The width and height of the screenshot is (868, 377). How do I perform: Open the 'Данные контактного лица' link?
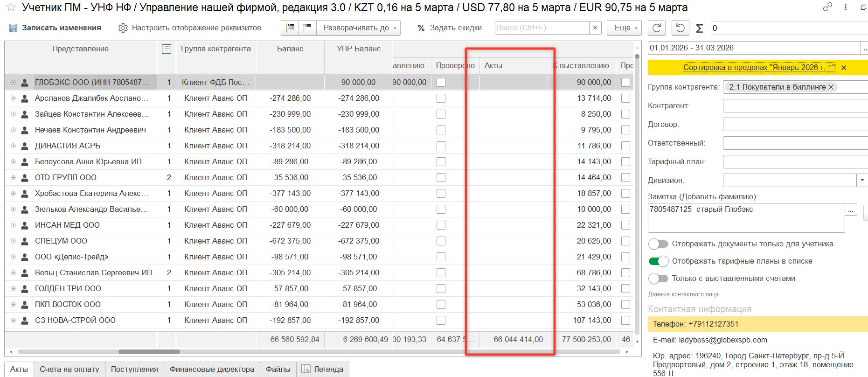click(x=683, y=294)
